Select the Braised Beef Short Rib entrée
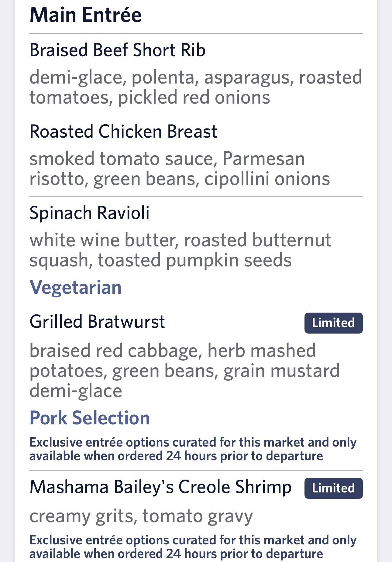The height and width of the screenshot is (562, 392). 117,50
